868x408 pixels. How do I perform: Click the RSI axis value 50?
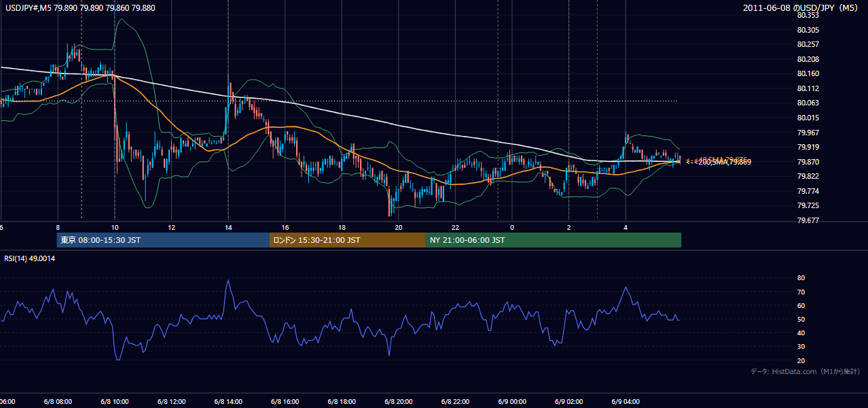click(801, 319)
